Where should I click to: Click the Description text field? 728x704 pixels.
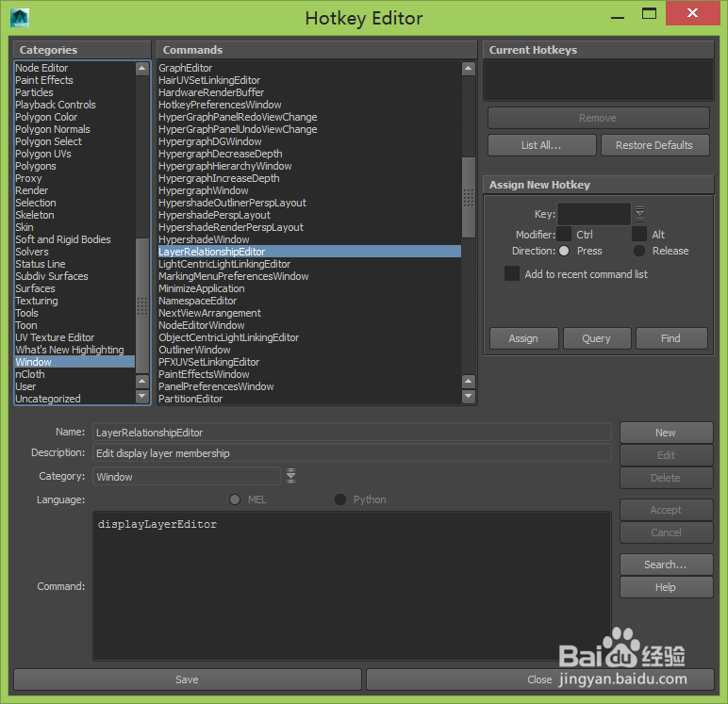click(352, 453)
